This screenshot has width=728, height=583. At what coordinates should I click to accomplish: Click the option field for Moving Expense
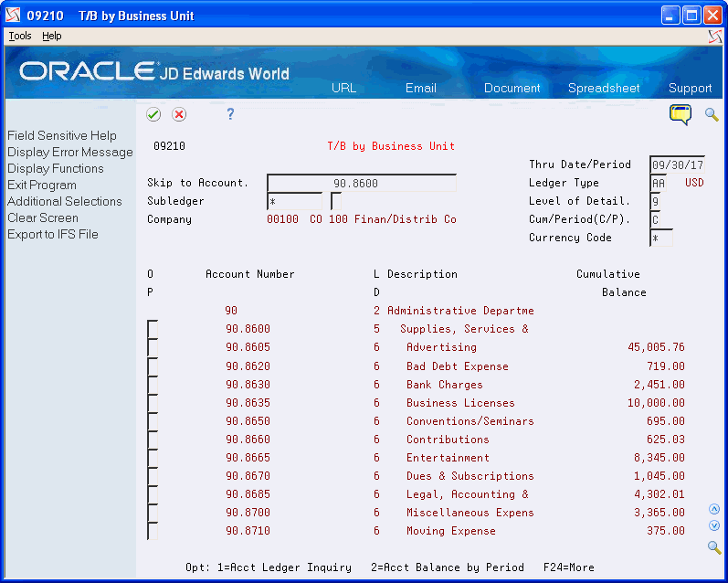click(153, 531)
